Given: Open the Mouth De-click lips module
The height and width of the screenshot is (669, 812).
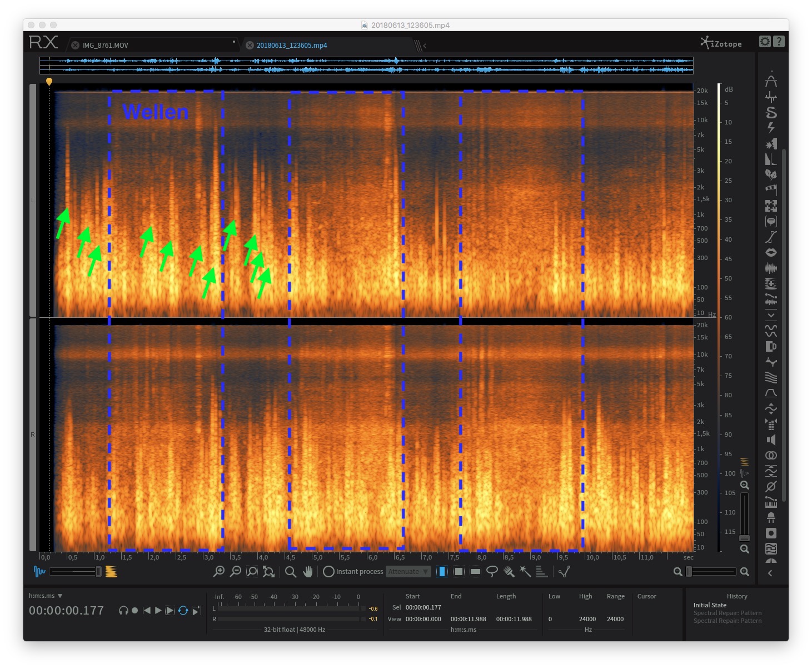Looking at the screenshot, I should (x=771, y=252).
